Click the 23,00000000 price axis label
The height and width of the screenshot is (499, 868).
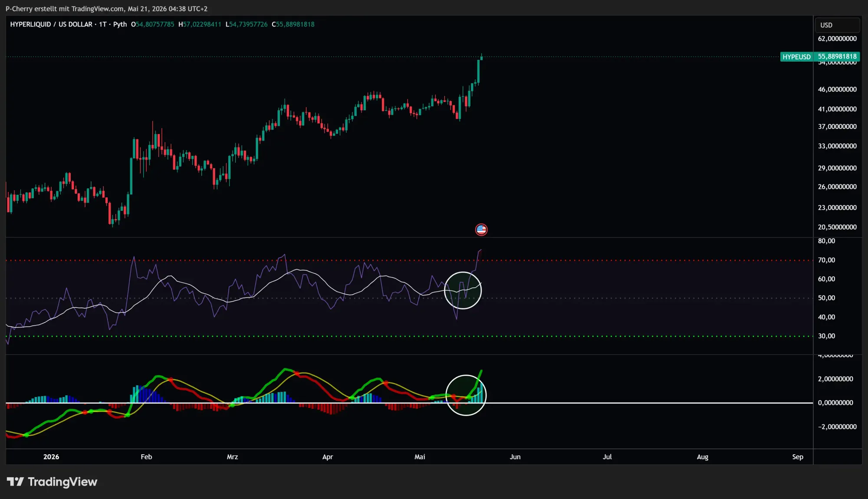click(x=837, y=208)
